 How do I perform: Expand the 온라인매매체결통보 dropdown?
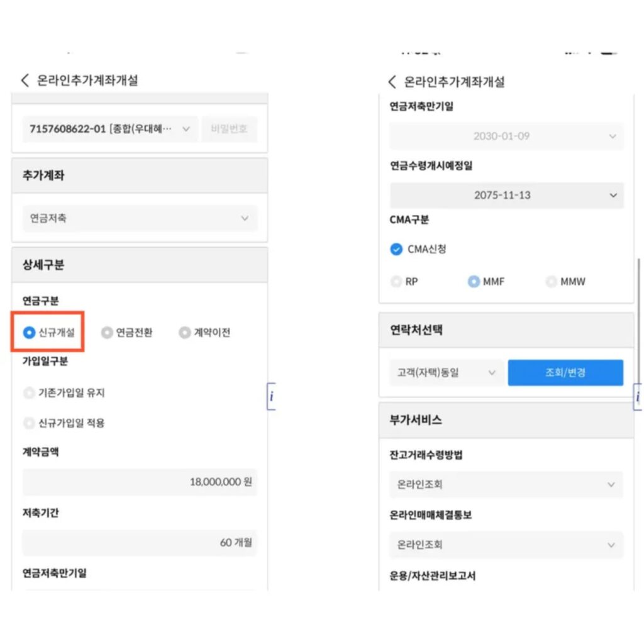click(506, 545)
